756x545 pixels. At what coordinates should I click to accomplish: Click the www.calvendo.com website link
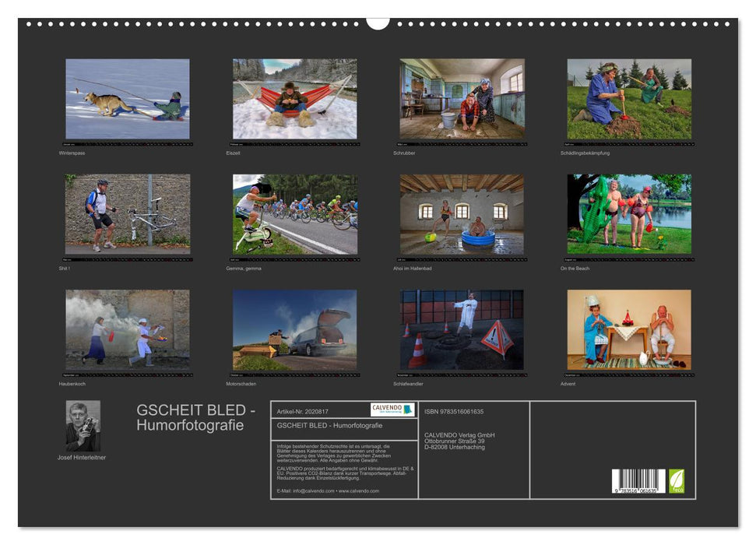[x=359, y=491]
